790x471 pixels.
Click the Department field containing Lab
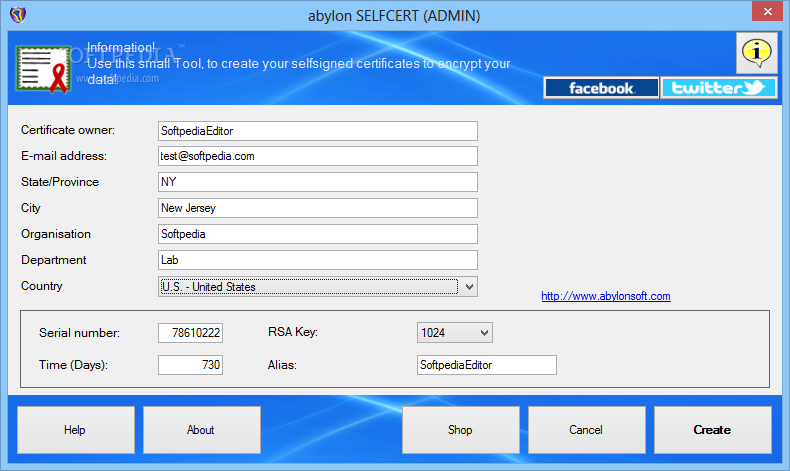(317, 260)
